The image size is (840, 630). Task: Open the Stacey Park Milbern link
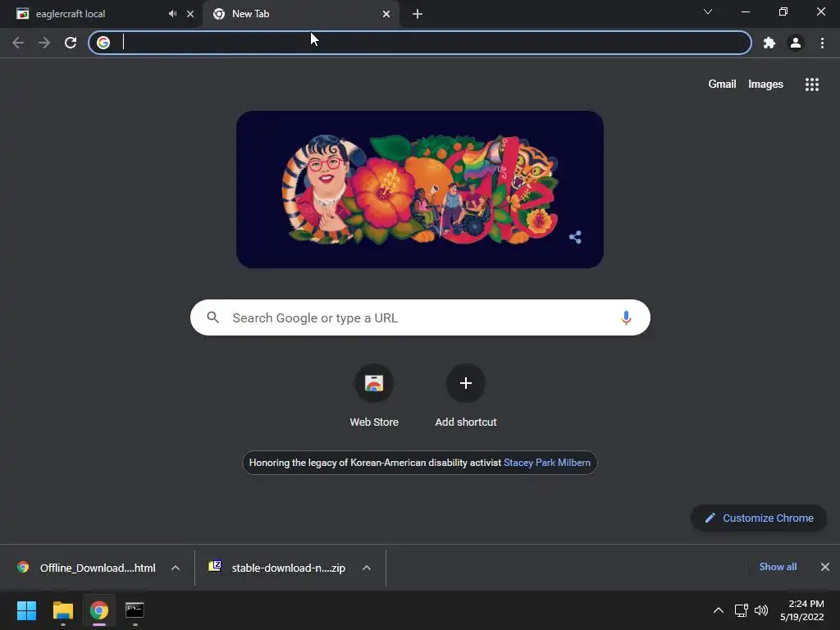547,463
